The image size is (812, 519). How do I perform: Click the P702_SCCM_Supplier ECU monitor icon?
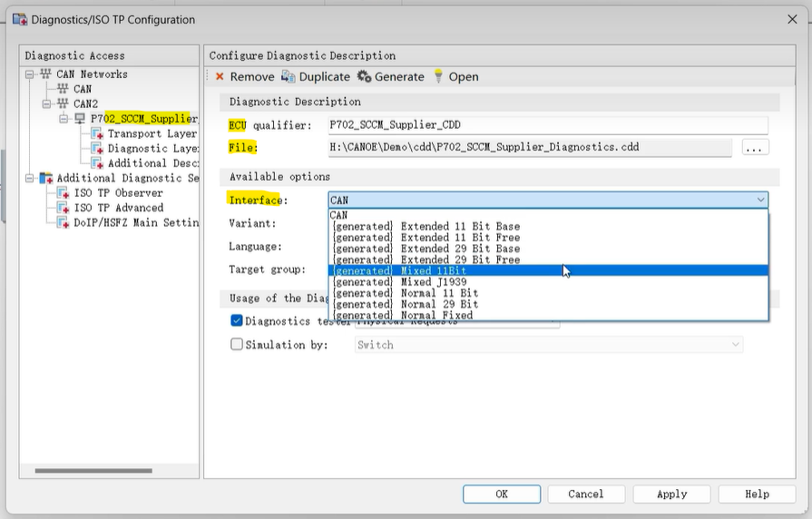(80, 119)
